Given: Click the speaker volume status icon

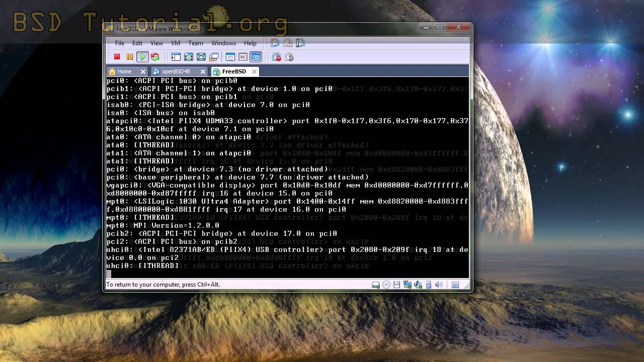Looking at the screenshot, I should pos(439,285).
